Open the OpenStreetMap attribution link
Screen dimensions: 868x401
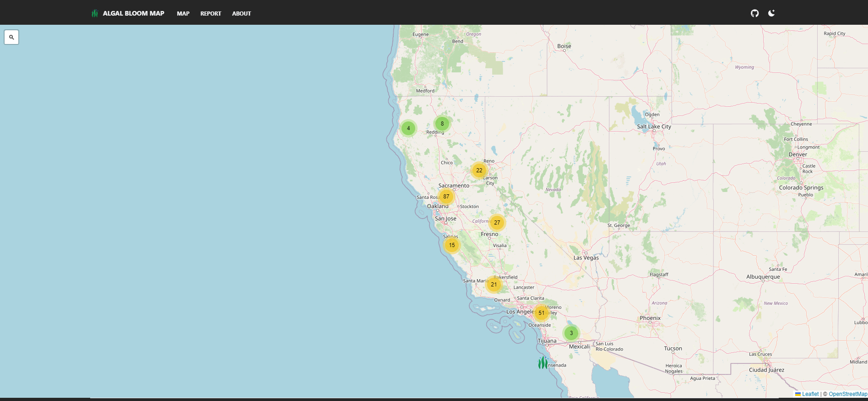click(848, 394)
